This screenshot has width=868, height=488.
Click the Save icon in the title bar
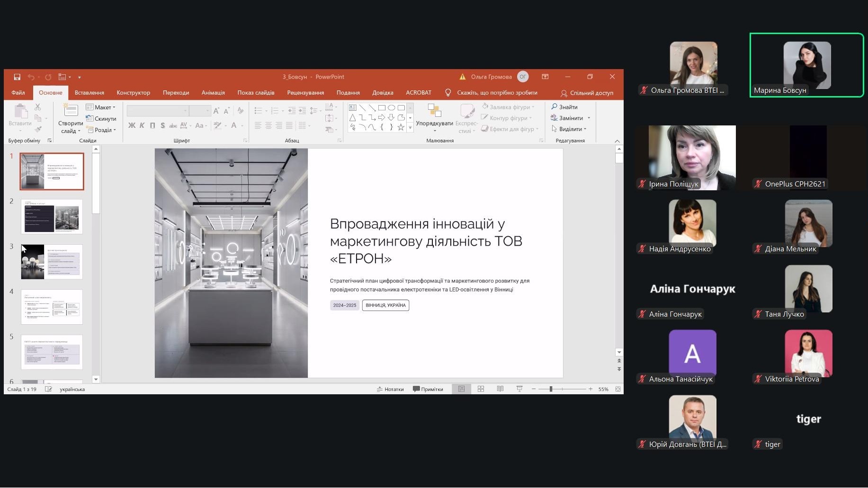click(x=17, y=77)
